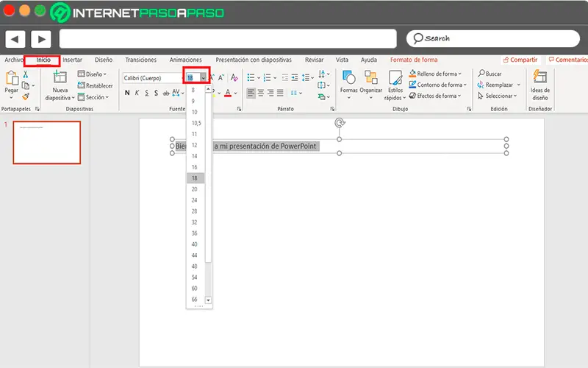Decrease the list indent level
Image resolution: width=588 pixels, height=368 pixels.
(285, 77)
